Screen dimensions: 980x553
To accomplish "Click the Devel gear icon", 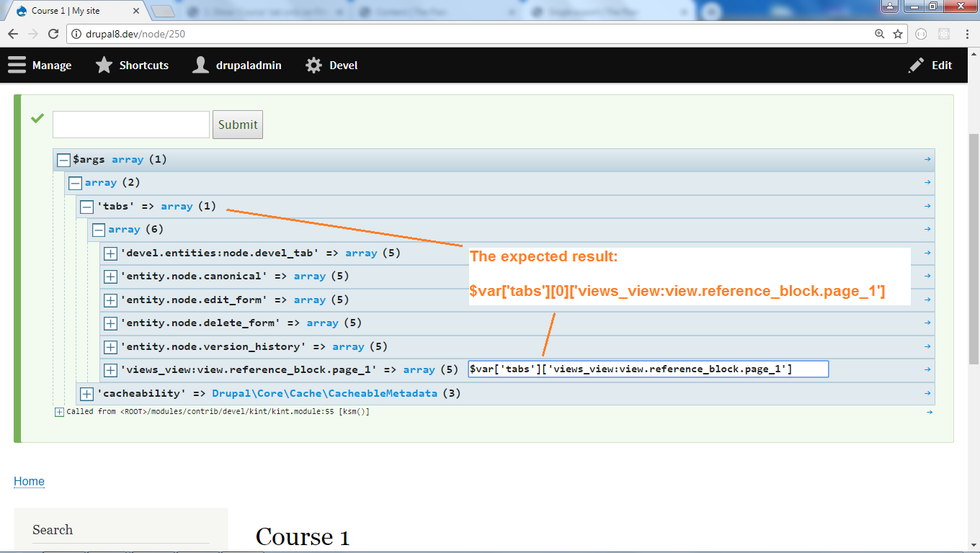I will point(313,66).
